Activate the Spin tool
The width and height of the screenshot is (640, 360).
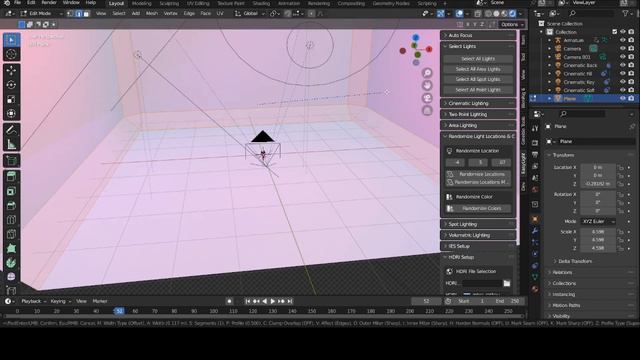tap(11, 262)
